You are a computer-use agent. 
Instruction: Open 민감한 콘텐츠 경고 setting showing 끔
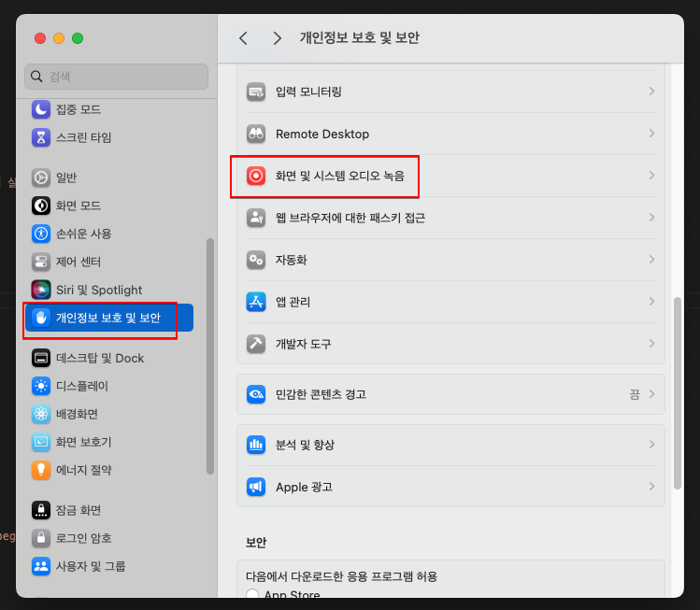pyautogui.click(x=450, y=394)
